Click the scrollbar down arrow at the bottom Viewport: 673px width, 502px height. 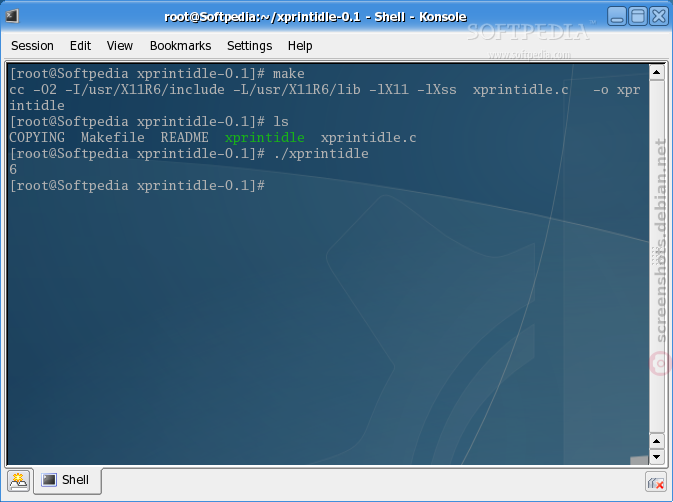(656, 457)
